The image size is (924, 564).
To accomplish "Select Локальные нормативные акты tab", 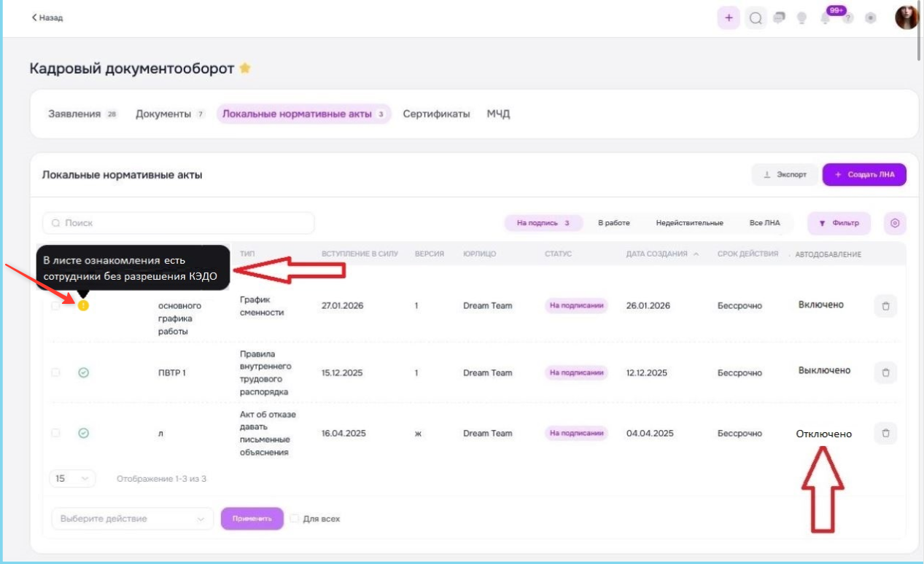I will (303, 114).
